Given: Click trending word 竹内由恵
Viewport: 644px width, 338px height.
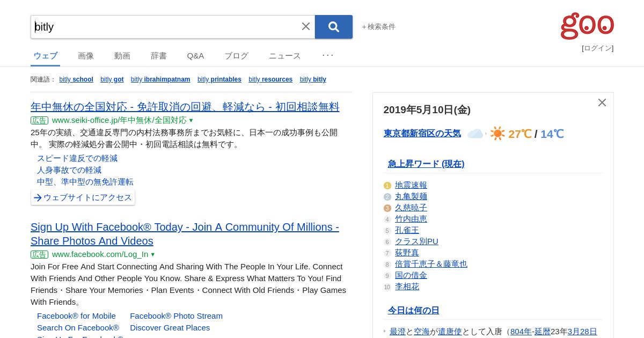Looking at the screenshot, I should (x=411, y=219).
